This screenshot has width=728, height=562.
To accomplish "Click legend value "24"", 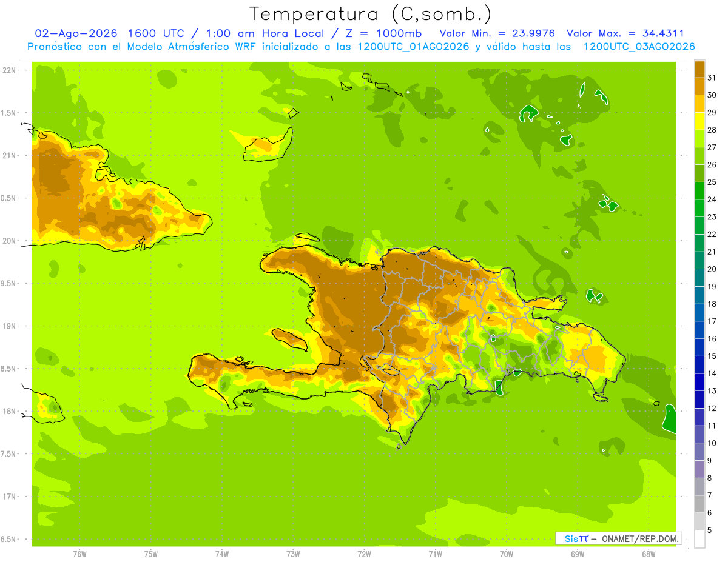I will click(x=712, y=199).
